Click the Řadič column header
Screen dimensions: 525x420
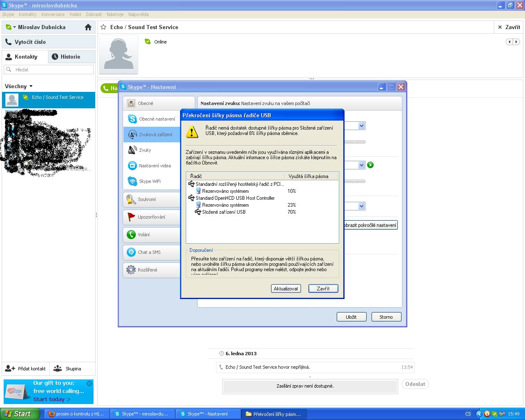(235, 176)
